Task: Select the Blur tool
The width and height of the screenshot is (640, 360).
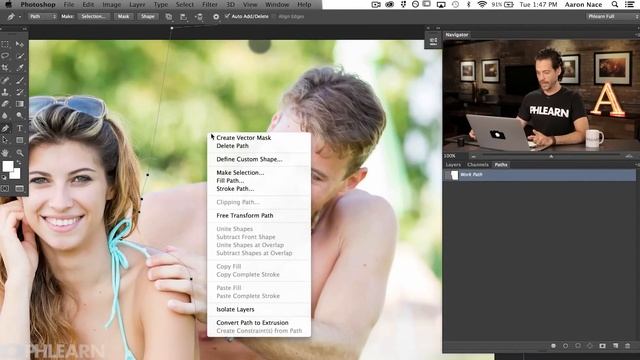Action: pos(5,116)
